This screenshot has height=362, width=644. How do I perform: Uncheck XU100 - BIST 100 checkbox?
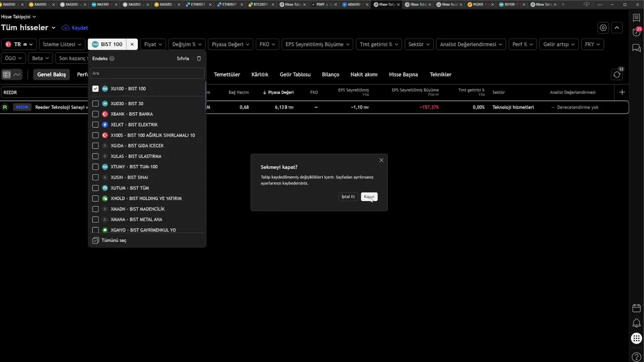[96, 88]
